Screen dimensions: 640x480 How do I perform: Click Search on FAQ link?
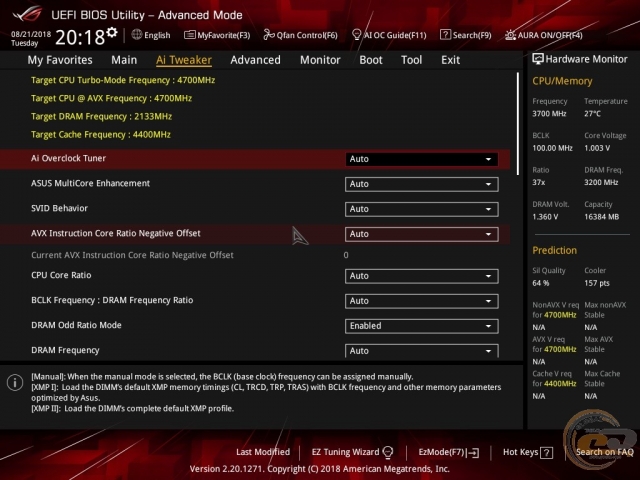click(604, 452)
